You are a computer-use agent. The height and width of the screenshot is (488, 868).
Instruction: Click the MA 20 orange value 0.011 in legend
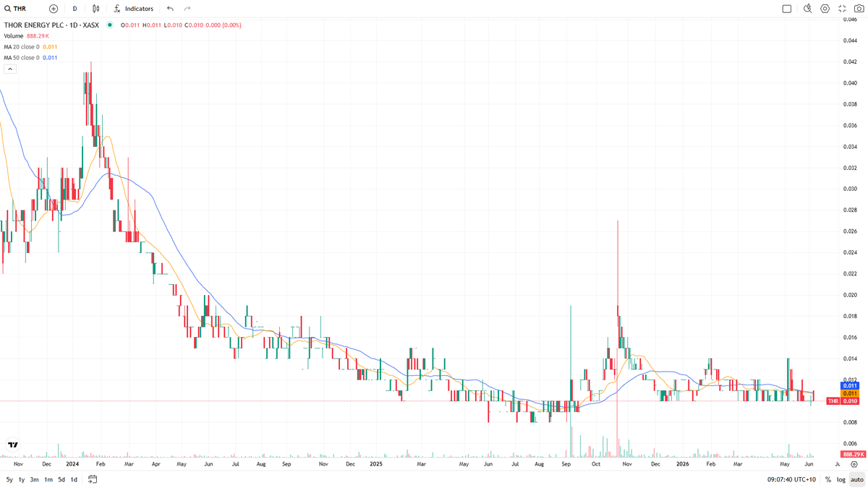pyautogui.click(x=50, y=46)
